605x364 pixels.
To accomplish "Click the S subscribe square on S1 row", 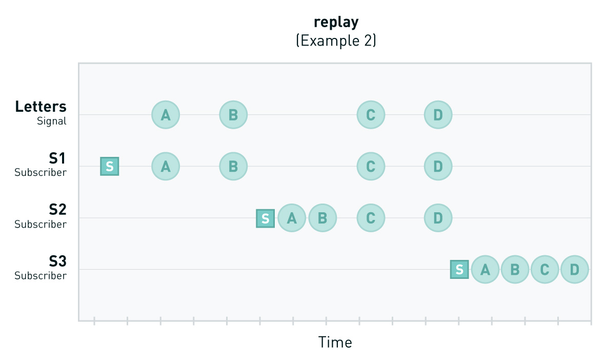I will [x=110, y=167].
